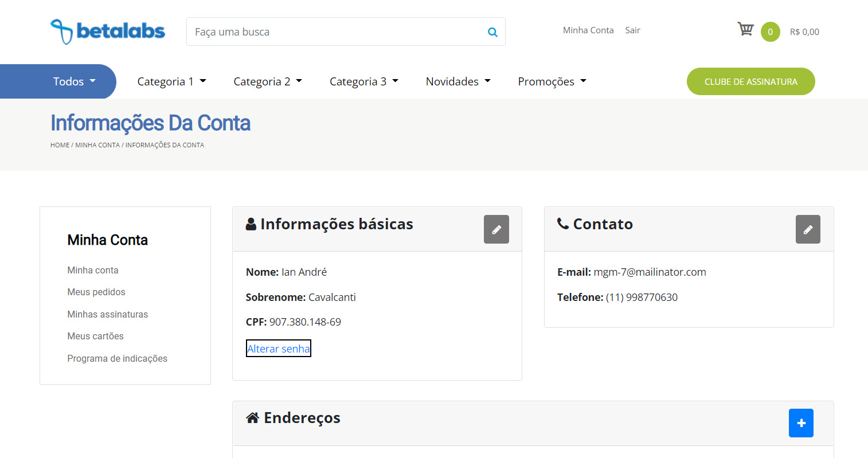Viewport: 868px width, 458px height.
Task: Click the 'Endereços' section heading
Action: [302, 418]
